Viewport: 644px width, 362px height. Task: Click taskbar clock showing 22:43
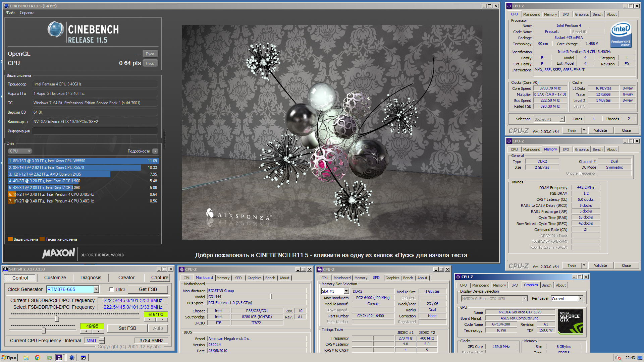[630, 358]
